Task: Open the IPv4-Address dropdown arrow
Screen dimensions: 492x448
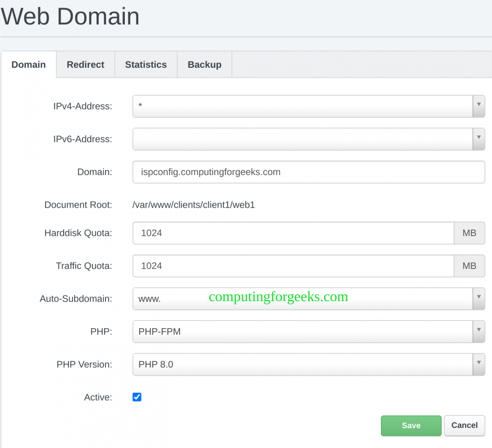Action: click(x=479, y=106)
